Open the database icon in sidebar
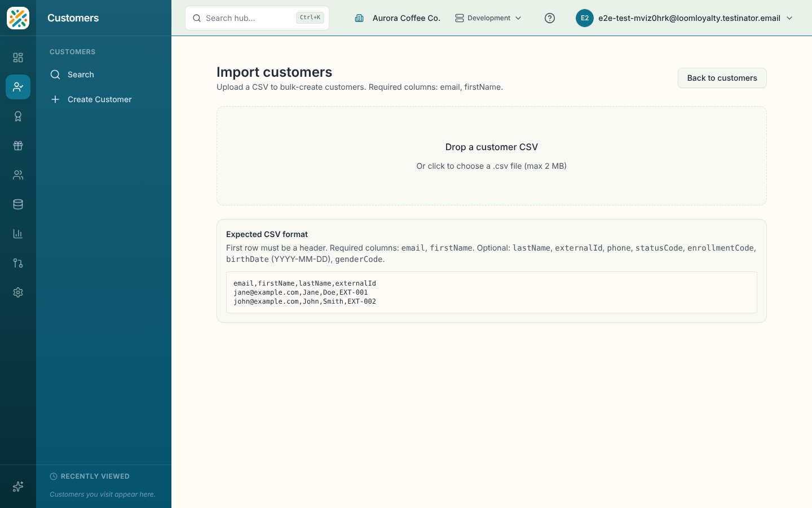Viewport: 812px width, 508px height. click(18, 204)
